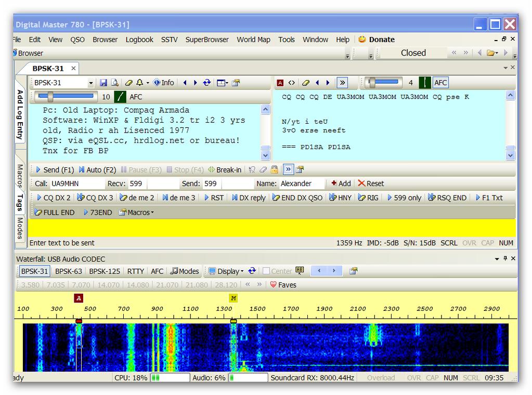
Task: Save received text with the floppy disk icon
Action: click(103, 83)
